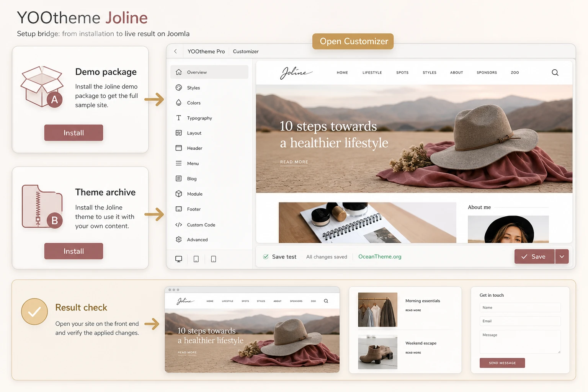
Task: Click READ MORE in Customizer hero
Action: 294,162
